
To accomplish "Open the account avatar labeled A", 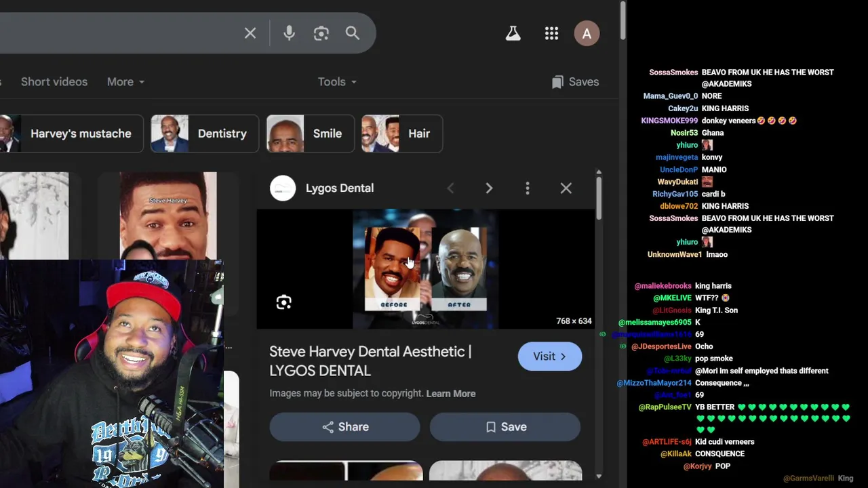I will coord(587,33).
